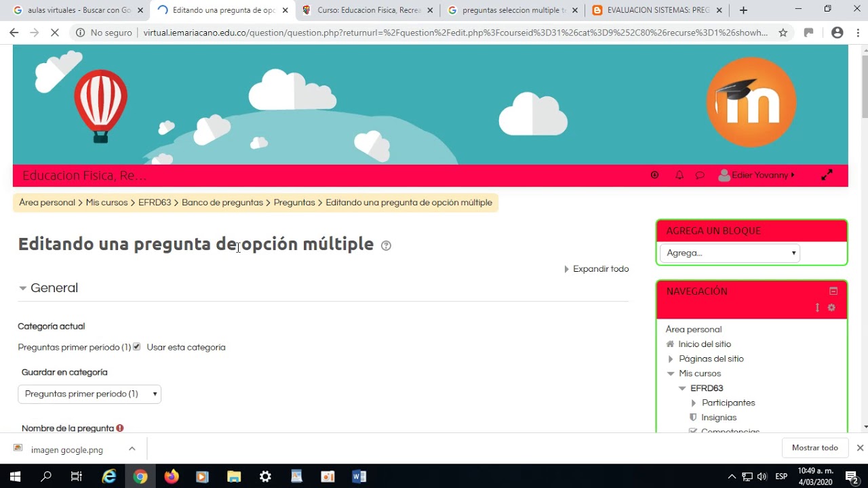Collapse the Navegación block with minus icon
This screenshot has height=488, width=868.
click(x=833, y=291)
